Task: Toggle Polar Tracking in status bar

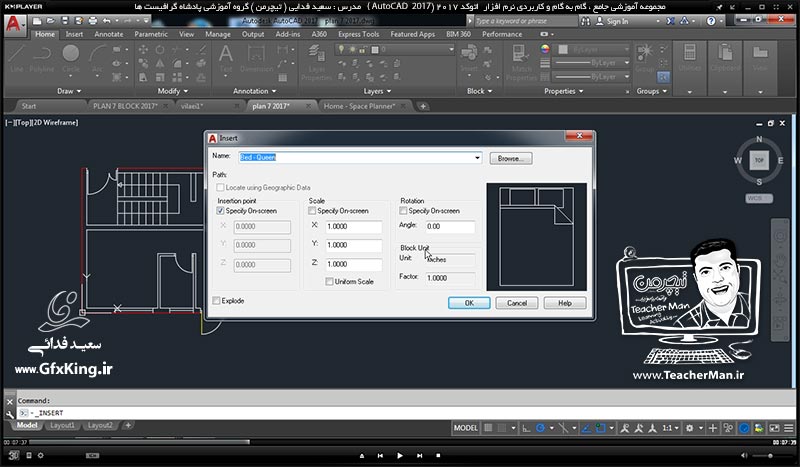Action: tap(540, 428)
